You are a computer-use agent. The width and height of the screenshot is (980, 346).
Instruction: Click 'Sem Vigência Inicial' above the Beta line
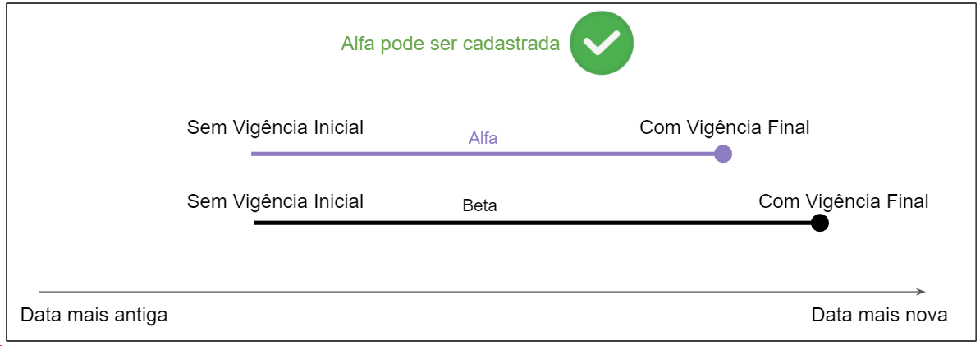pos(275,201)
